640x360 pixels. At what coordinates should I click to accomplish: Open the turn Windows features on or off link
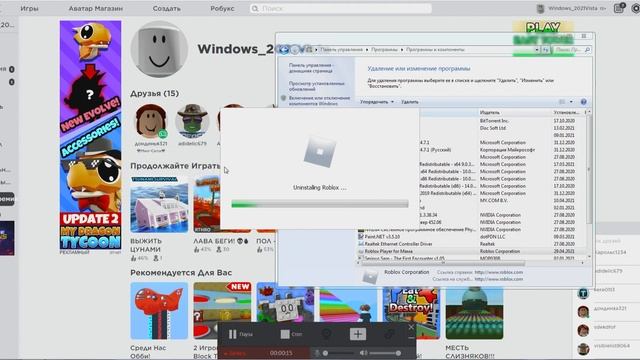pyautogui.click(x=319, y=101)
